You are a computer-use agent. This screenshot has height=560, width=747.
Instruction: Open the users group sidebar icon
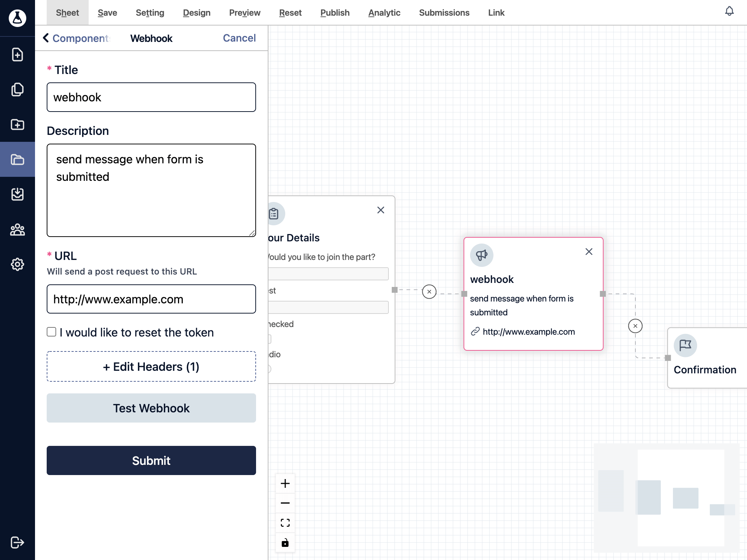pyautogui.click(x=18, y=230)
